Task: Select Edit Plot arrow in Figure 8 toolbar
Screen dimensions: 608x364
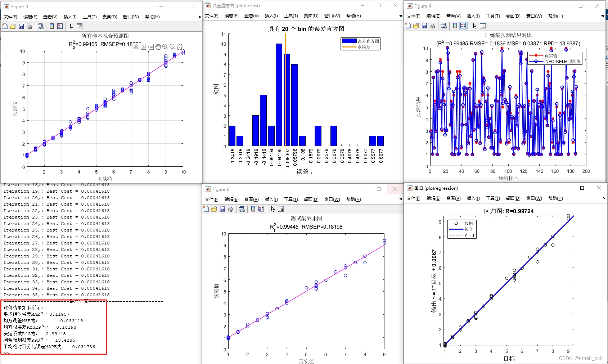Action: [x=273, y=209]
